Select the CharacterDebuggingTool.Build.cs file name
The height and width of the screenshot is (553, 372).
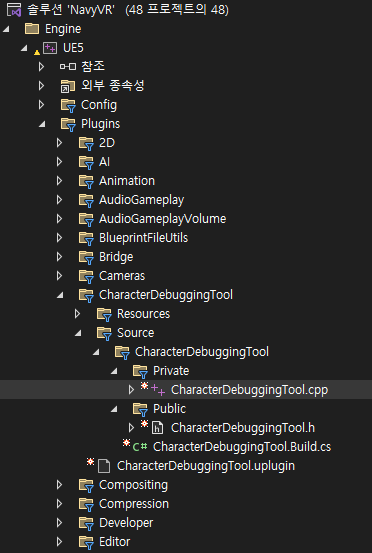(242, 447)
